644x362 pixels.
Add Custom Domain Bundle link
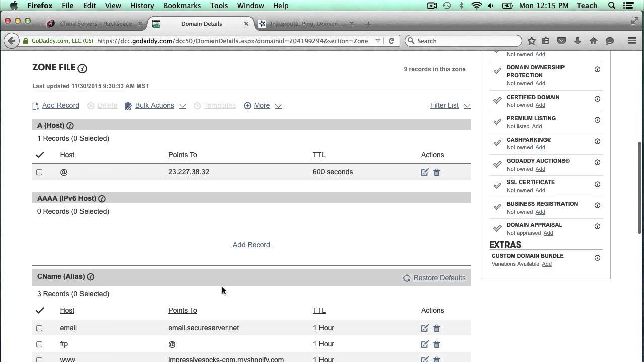tap(547, 264)
